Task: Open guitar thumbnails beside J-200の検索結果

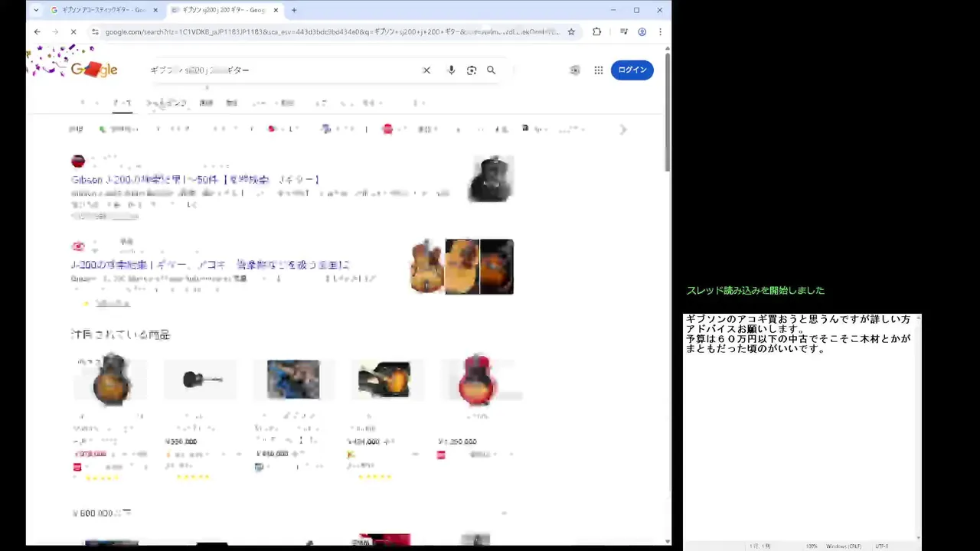Action: pyautogui.click(x=462, y=267)
